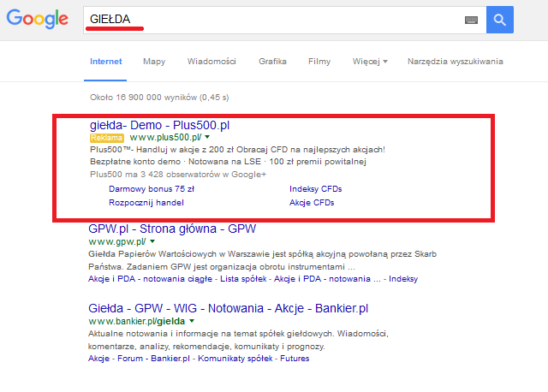Click the search field containing GIEŁDA

point(274,20)
